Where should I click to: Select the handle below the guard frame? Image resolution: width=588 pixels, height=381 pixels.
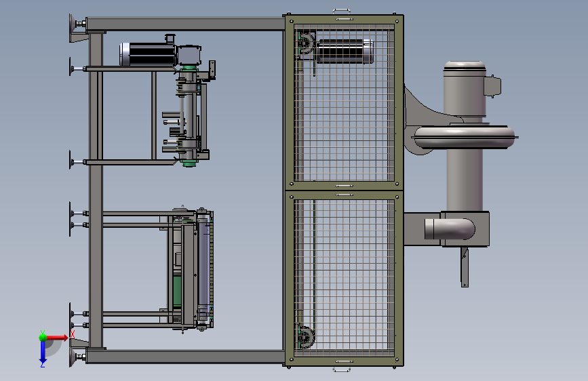pyautogui.click(x=342, y=369)
